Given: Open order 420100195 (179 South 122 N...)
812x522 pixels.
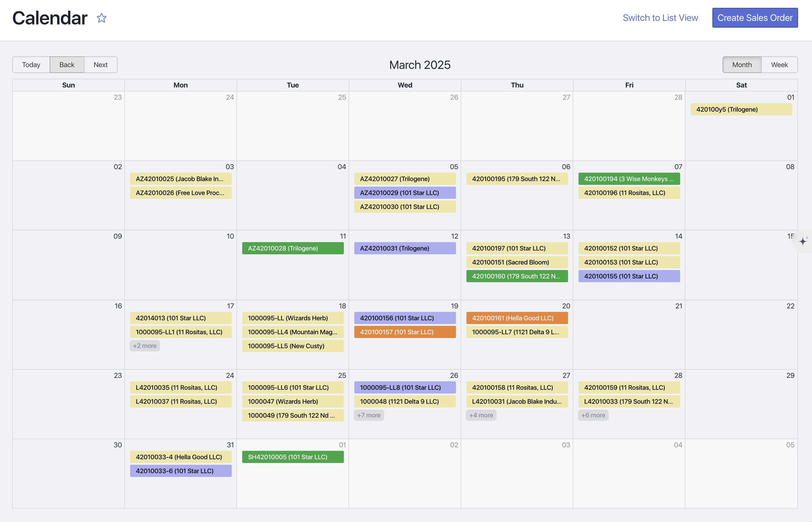Looking at the screenshot, I should 517,179.
